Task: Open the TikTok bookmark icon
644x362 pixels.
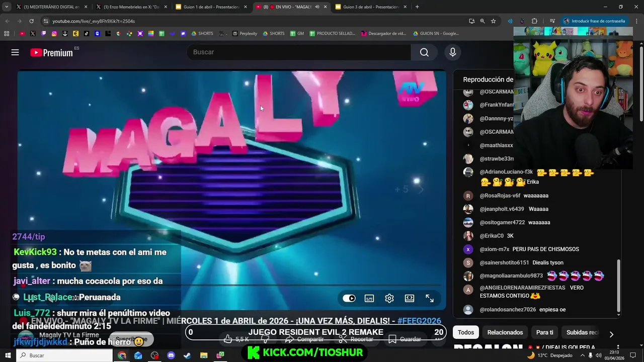Action: coord(87,34)
